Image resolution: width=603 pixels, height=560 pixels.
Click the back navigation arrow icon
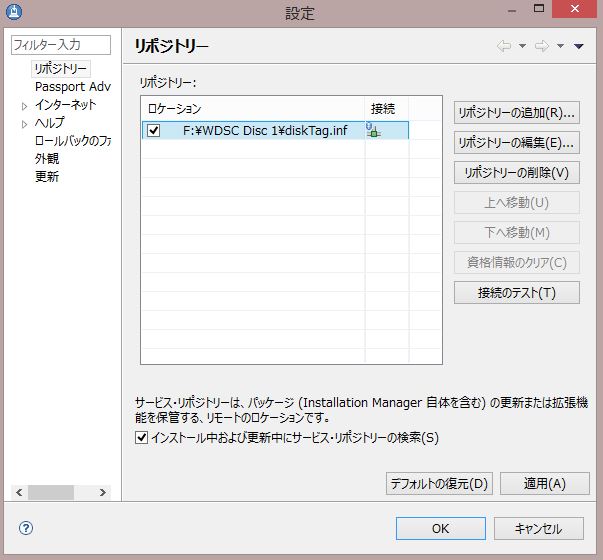[x=504, y=46]
